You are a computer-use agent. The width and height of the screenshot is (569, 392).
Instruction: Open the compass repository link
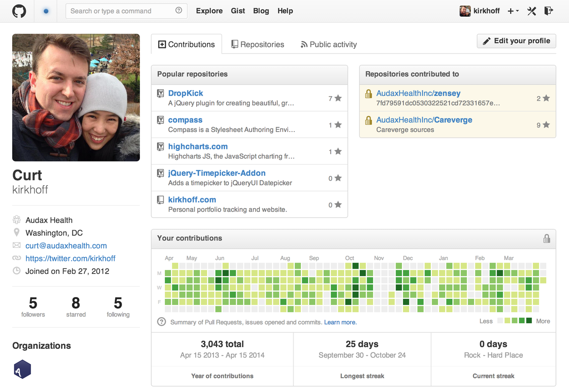point(185,120)
